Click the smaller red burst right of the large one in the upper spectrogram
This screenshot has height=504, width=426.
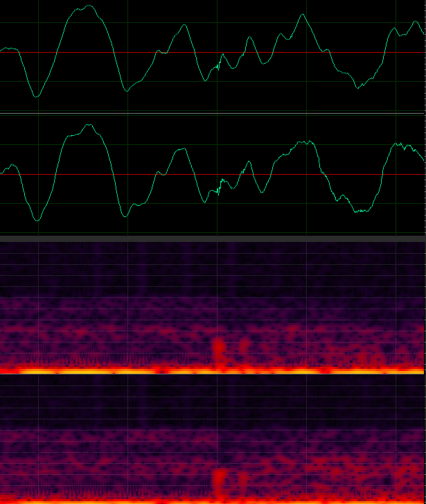(x=245, y=345)
